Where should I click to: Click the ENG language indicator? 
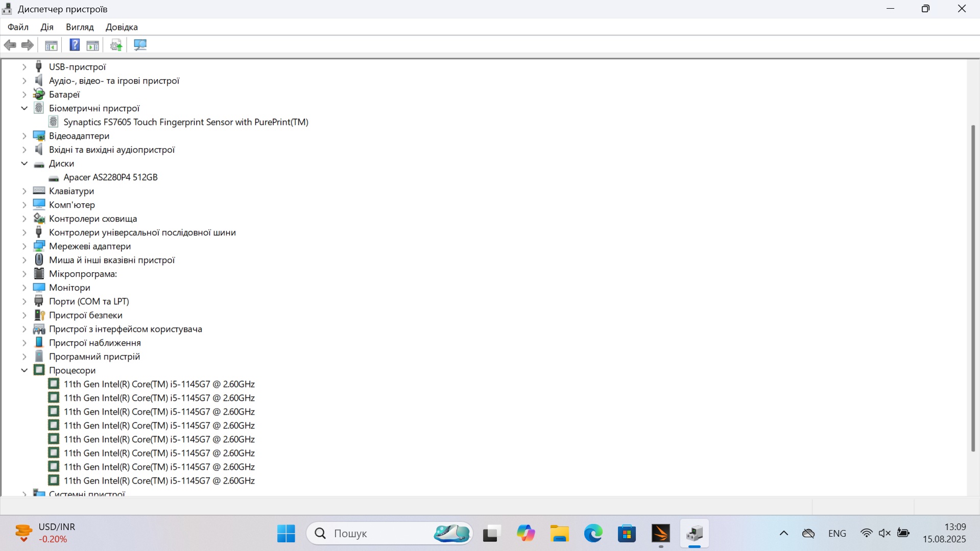coord(837,533)
